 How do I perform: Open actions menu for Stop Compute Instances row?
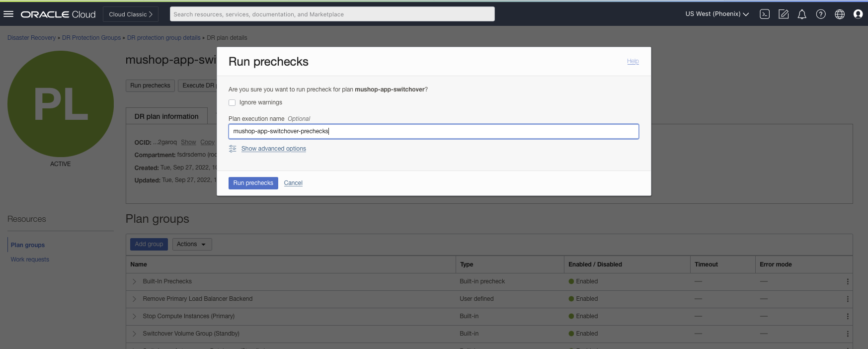[848, 316]
